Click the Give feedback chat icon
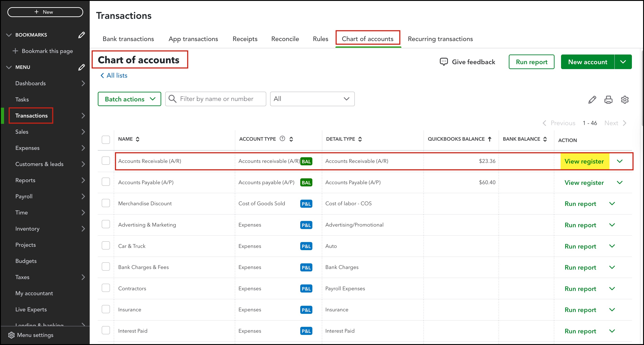The width and height of the screenshot is (644, 345). [x=444, y=62]
